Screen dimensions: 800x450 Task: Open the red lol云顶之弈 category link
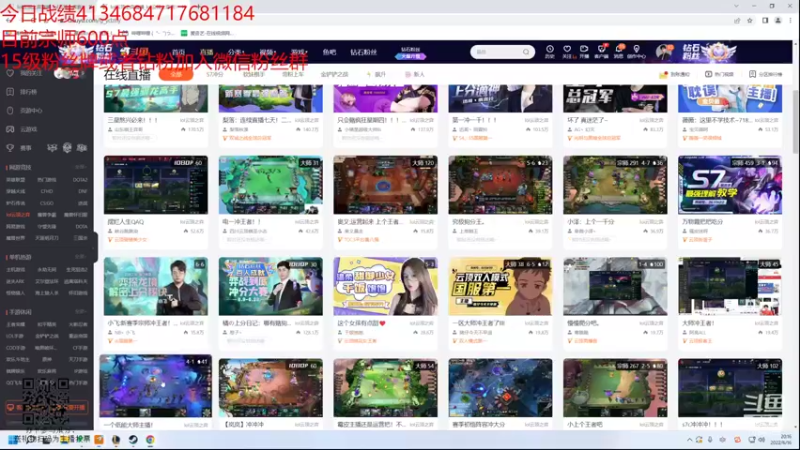(x=18, y=215)
